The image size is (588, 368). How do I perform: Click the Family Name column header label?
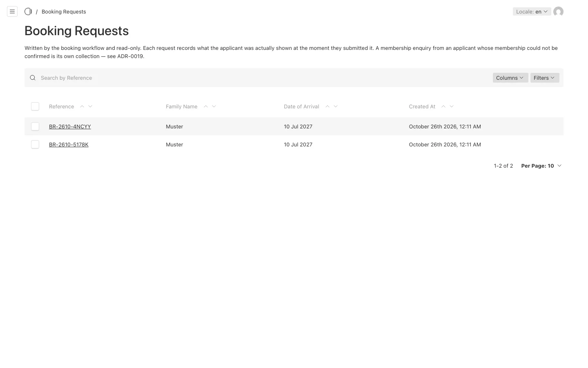pyautogui.click(x=181, y=106)
